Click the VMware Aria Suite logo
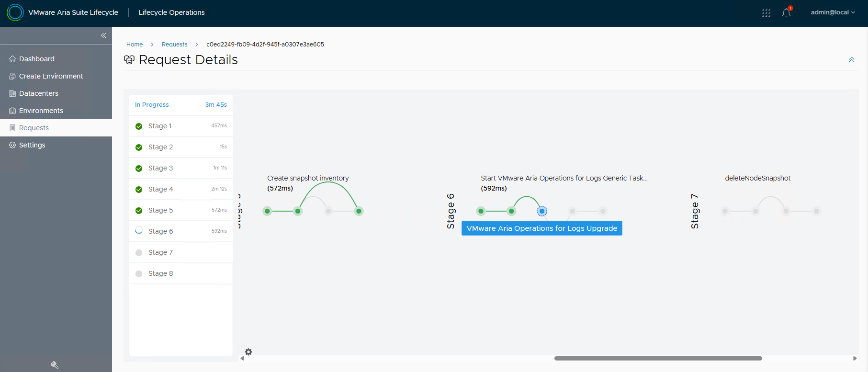 15,12
